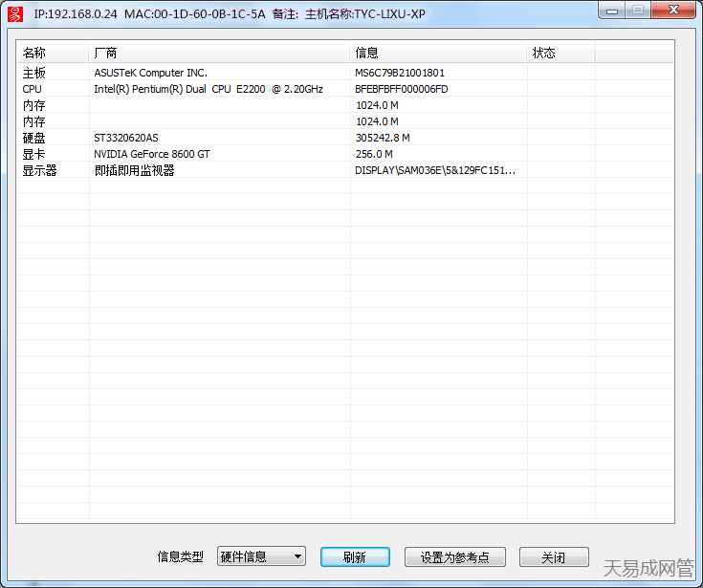Select the CPU row

pyautogui.click(x=33, y=89)
